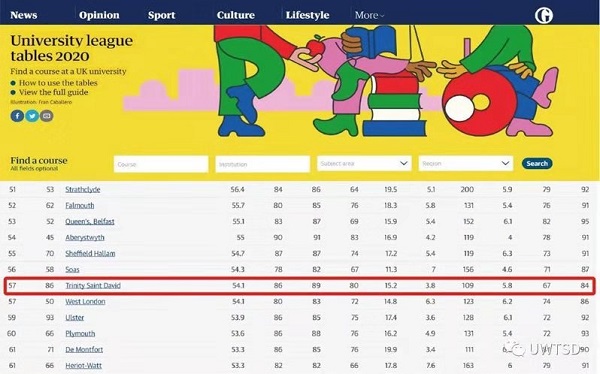
Task: Expand the Region dropdown
Action: 466,163
